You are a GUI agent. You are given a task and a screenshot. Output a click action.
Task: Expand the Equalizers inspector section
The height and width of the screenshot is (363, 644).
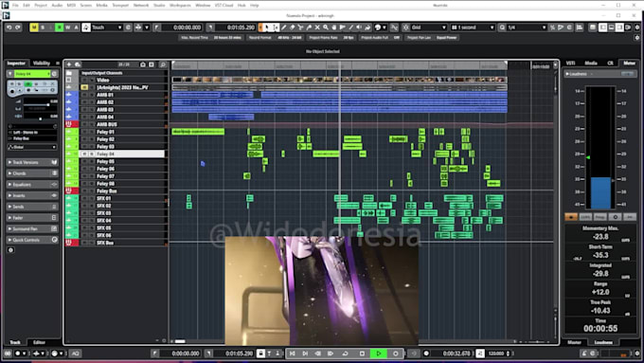[32, 185]
